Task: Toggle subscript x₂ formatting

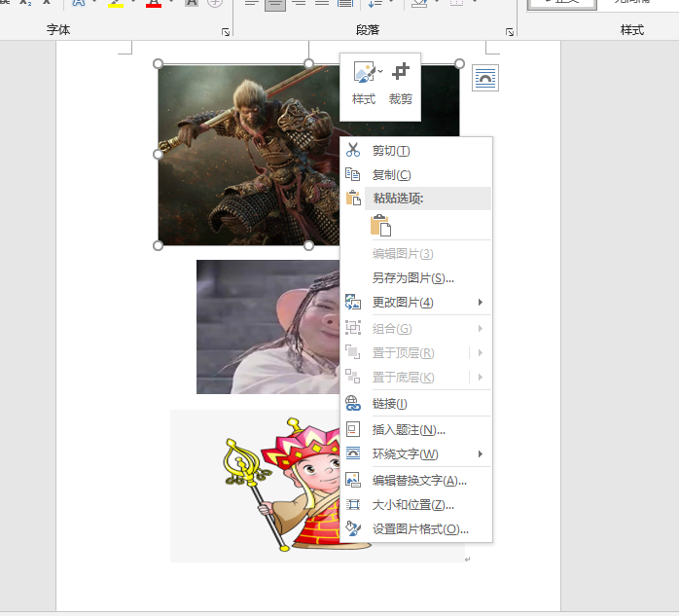Action: pyautogui.click(x=25, y=3)
